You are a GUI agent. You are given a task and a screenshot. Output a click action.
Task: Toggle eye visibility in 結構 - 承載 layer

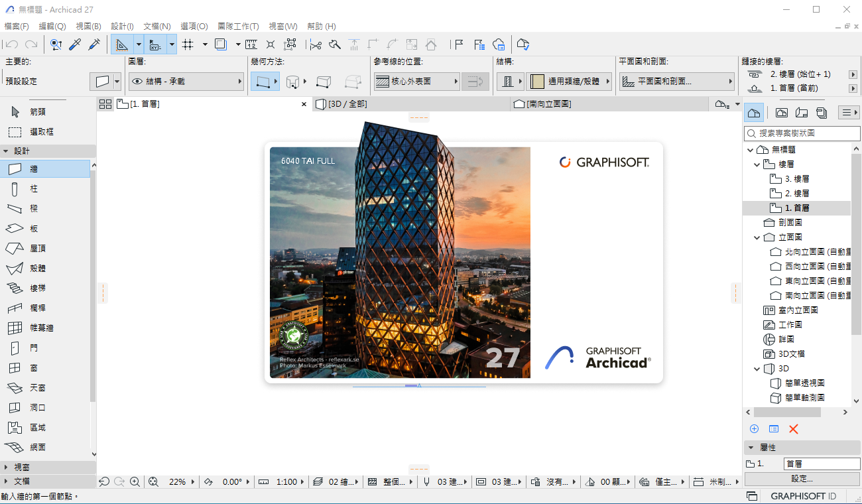pos(138,82)
